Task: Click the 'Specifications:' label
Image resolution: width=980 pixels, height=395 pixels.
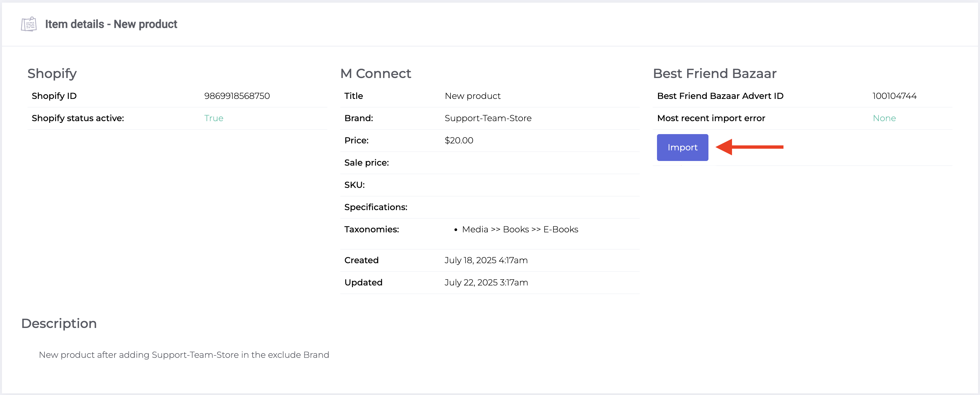Action: 375,207
